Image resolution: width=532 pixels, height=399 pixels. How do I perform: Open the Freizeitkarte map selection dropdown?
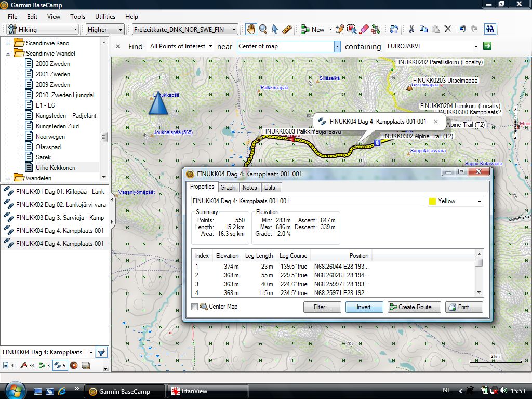point(185,30)
